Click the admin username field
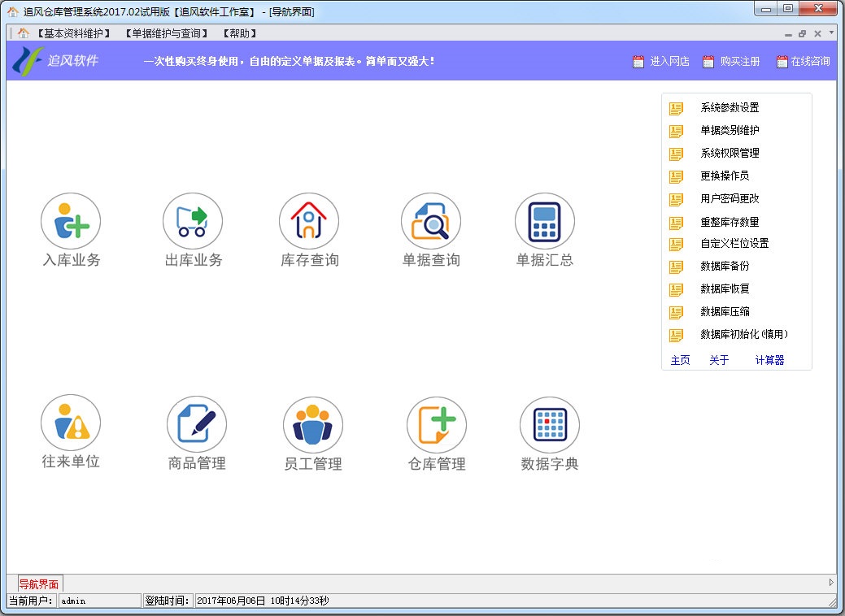The image size is (845, 616). tap(98, 600)
